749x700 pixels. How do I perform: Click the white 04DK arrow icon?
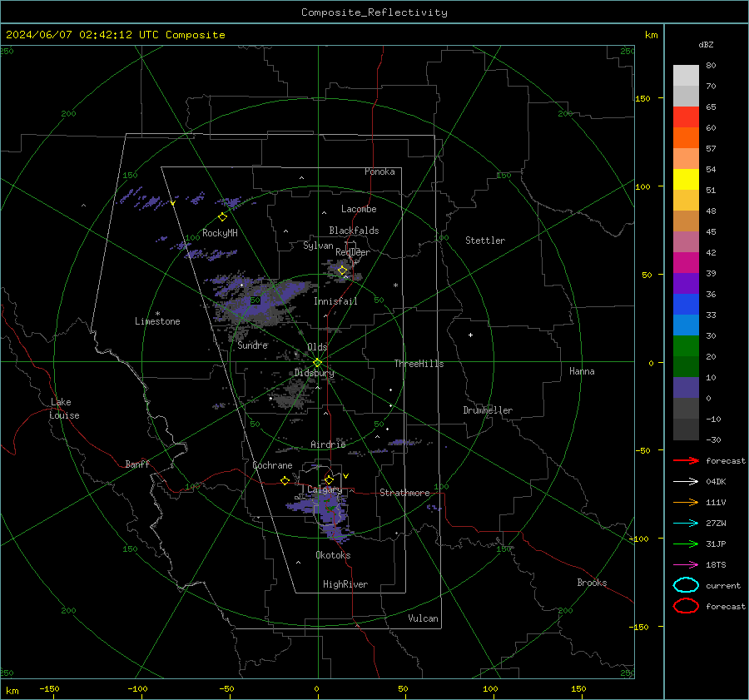click(x=686, y=482)
